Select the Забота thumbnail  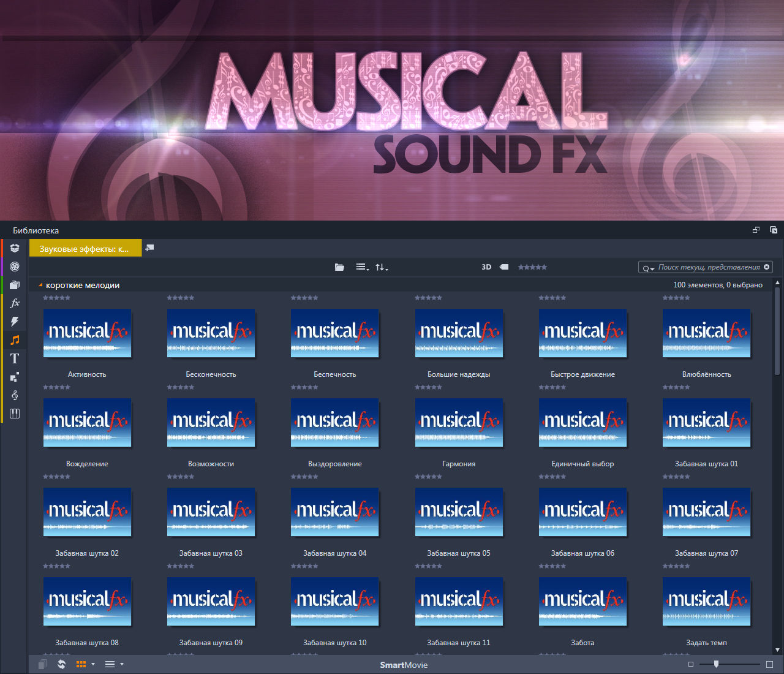click(x=582, y=601)
